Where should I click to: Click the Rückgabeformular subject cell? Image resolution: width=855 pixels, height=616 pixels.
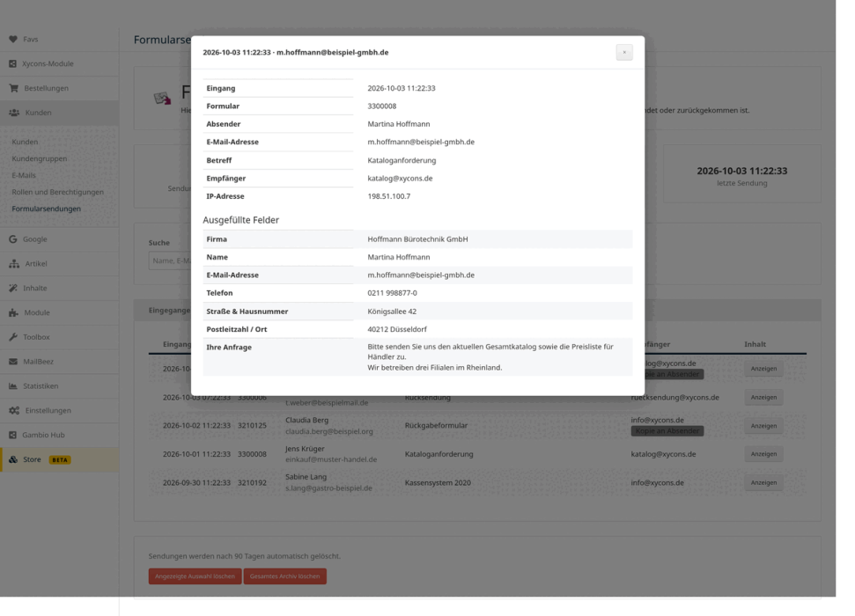(x=436, y=426)
